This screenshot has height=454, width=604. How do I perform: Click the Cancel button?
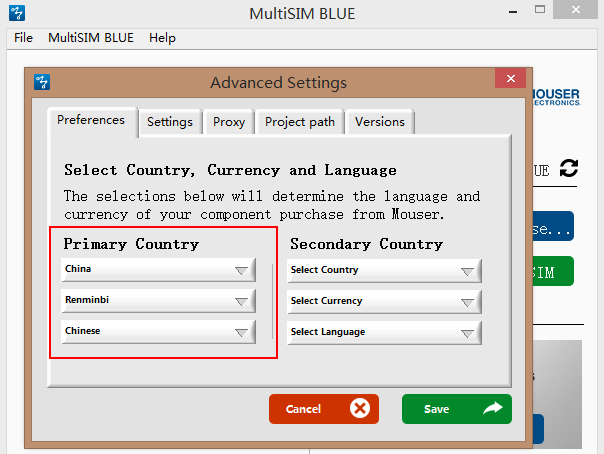(324, 409)
